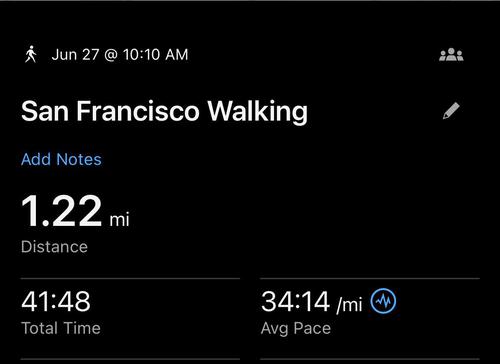This screenshot has width=500, height=364.
Task: Tap the 34:14 /mi pace value
Action: pyautogui.click(x=312, y=302)
